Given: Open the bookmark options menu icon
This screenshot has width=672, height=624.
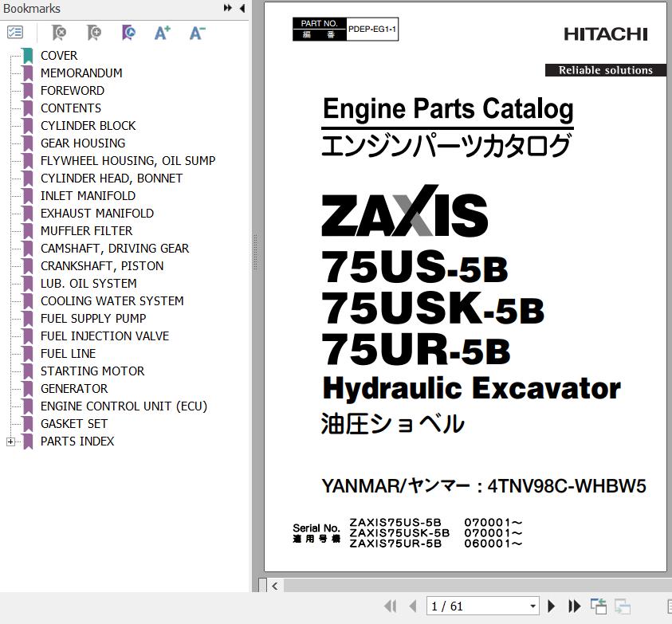Looking at the screenshot, I should 15,32.
